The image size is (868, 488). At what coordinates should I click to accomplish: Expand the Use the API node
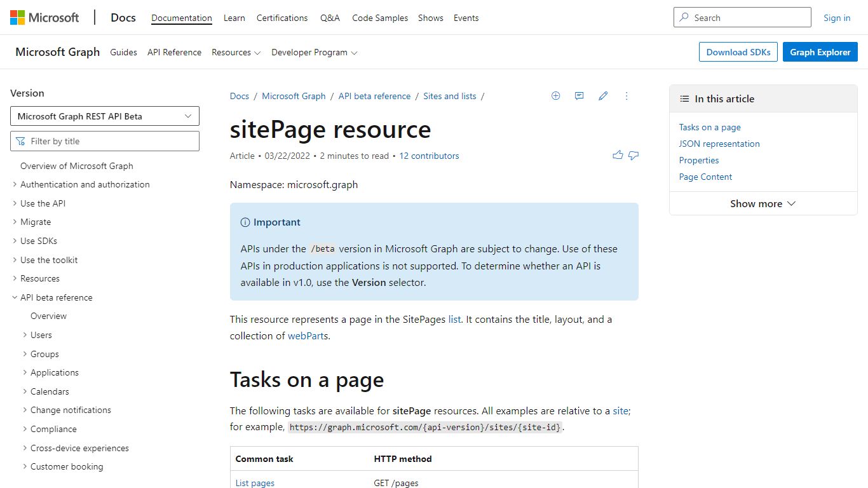(15, 203)
